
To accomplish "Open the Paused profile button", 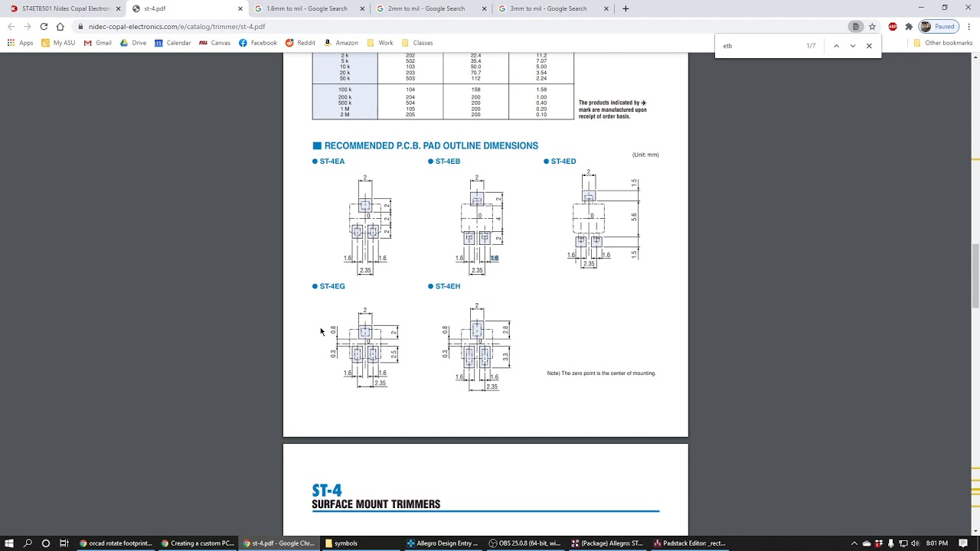I will pyautogui.click(x=939, y=26).
